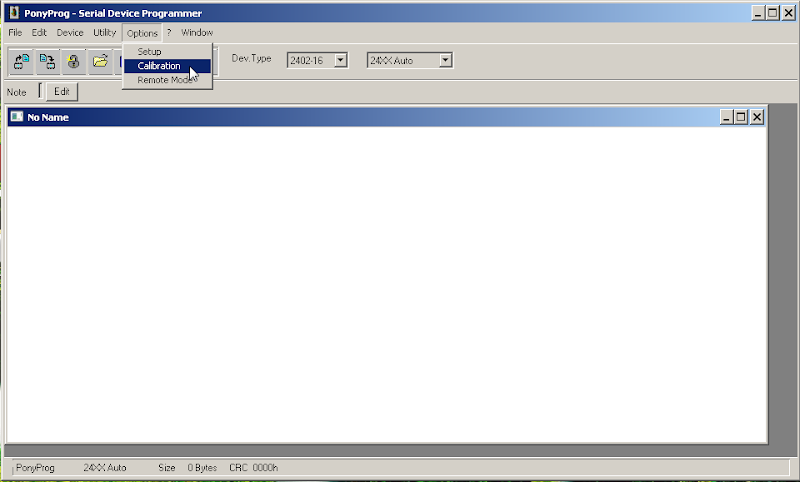Open the ? help menu
The height and width of the screenshot is (482, 800).
169,33
